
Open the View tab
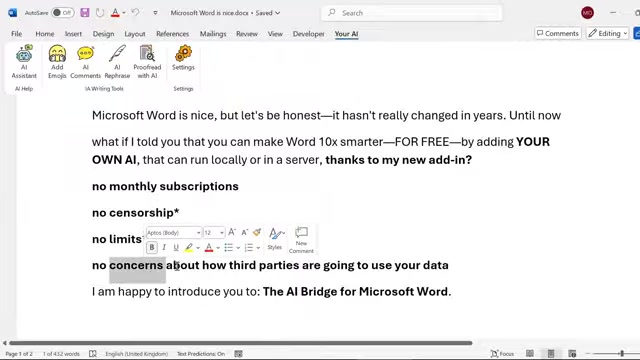coord(275,34)
